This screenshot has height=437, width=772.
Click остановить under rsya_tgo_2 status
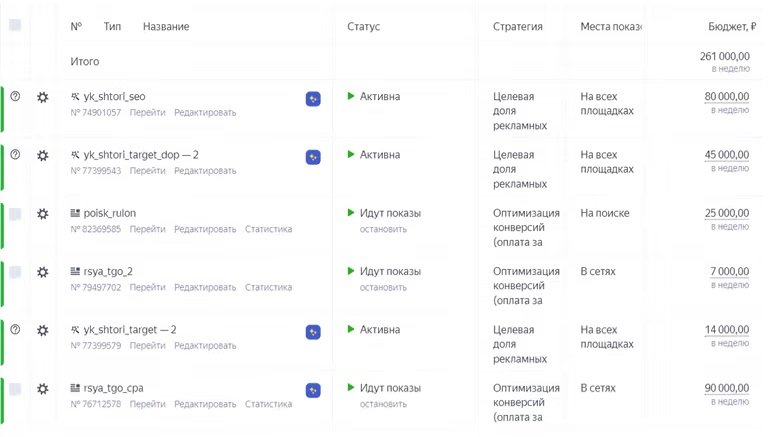click(x=383, y=287)
